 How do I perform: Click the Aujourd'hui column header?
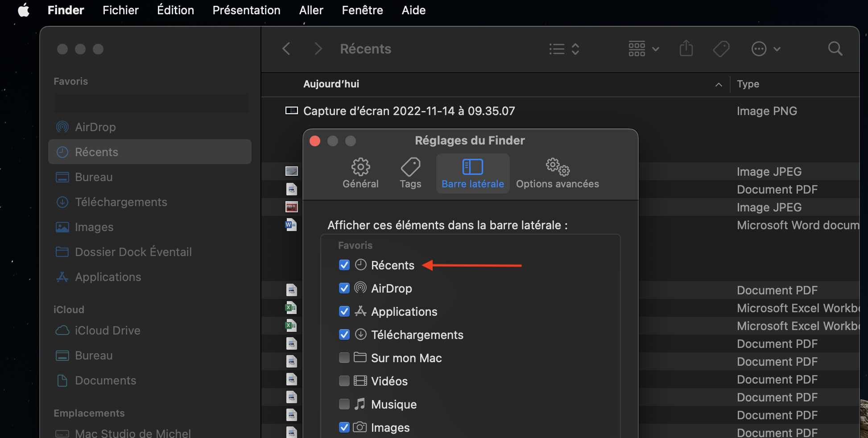click(331, 84)
